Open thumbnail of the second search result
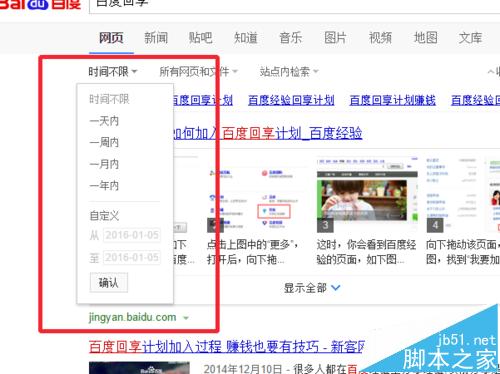The width and height of the screenshot is (500, 374). (x=139, y=368)
